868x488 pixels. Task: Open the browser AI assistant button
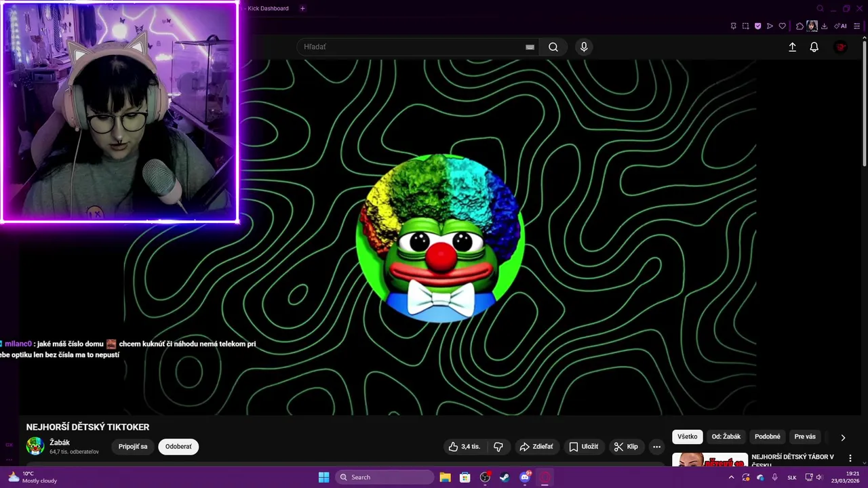click(840, 26)
